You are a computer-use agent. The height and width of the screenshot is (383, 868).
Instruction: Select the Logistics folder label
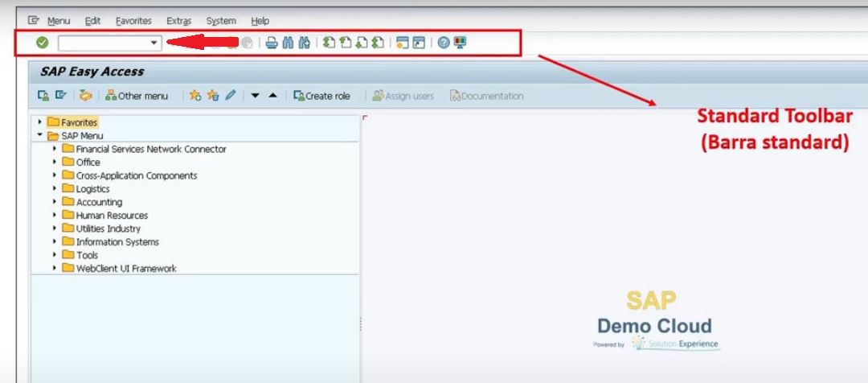[93, 188]
